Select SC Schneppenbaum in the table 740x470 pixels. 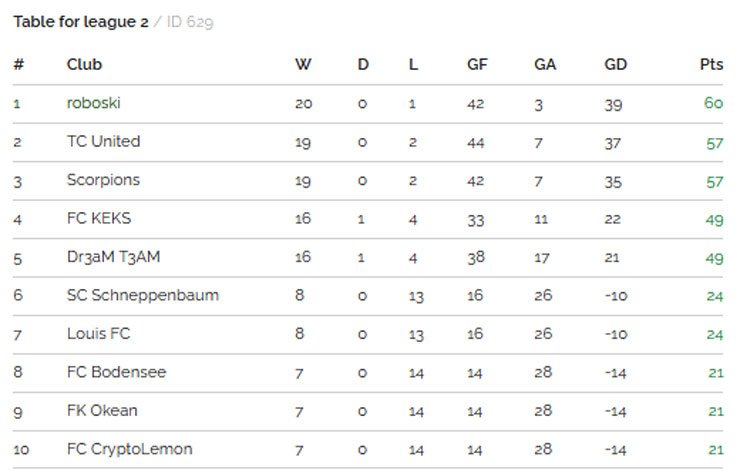pos(142,295)
